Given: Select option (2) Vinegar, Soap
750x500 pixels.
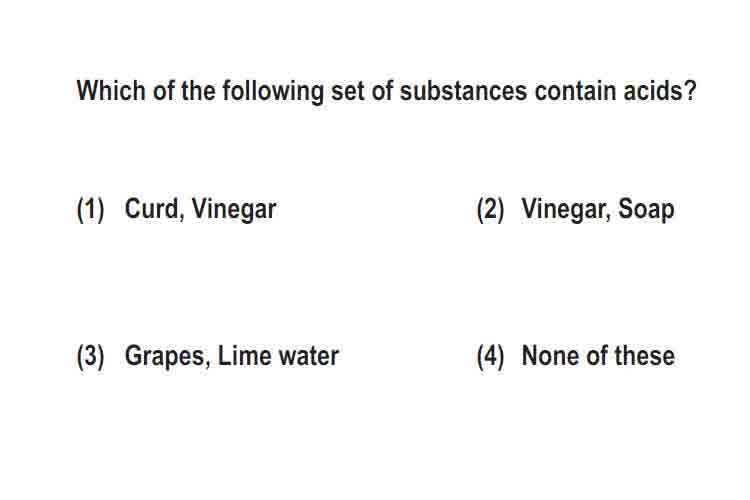Looking at the screenshot, I should click(x=575, y=210).
